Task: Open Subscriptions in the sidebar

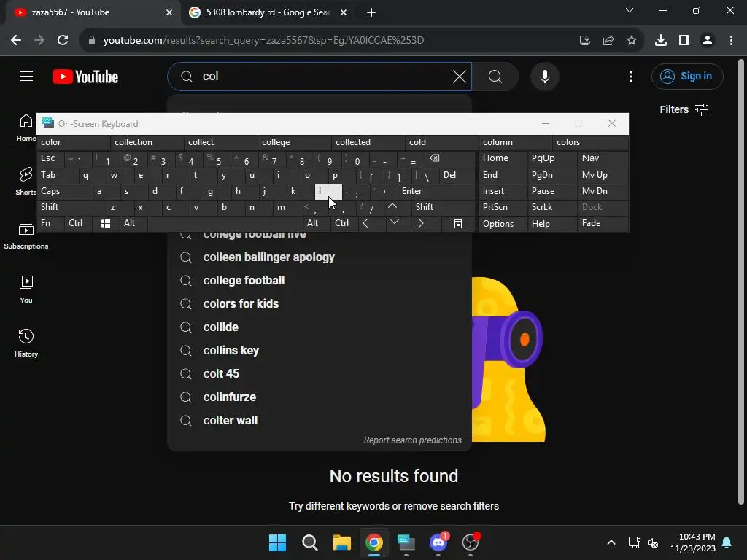Action: (26, 236)
